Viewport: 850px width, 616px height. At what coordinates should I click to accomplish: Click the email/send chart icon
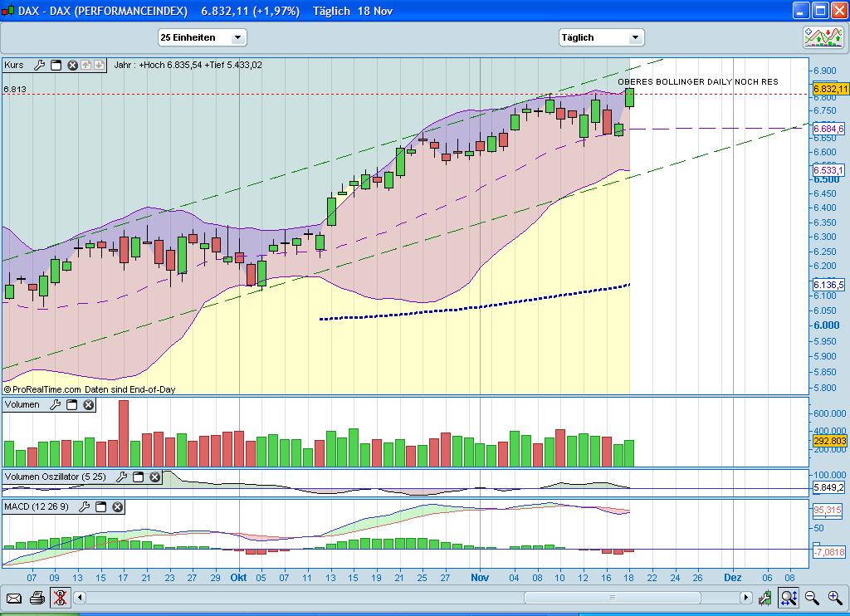pyautogui.click(x=14, y=598)
